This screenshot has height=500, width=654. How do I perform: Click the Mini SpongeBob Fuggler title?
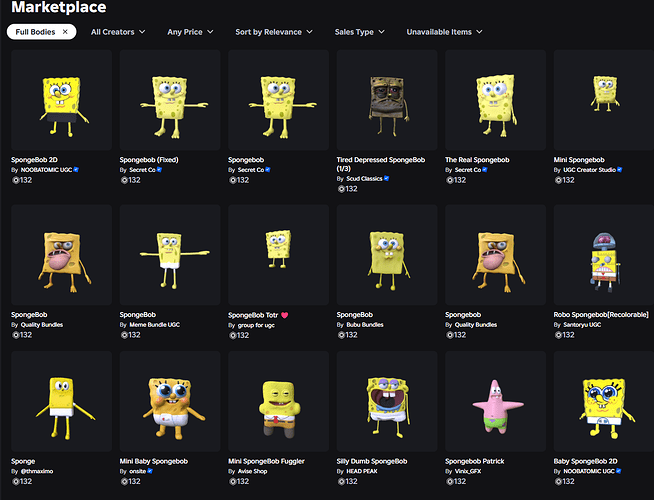click(x=266, y=461)
